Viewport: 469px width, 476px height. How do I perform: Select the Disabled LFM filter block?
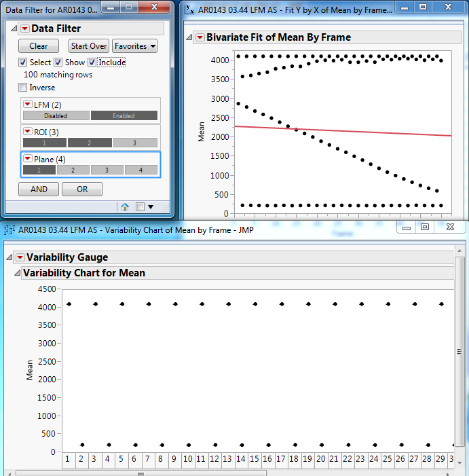tap(56, 115)
